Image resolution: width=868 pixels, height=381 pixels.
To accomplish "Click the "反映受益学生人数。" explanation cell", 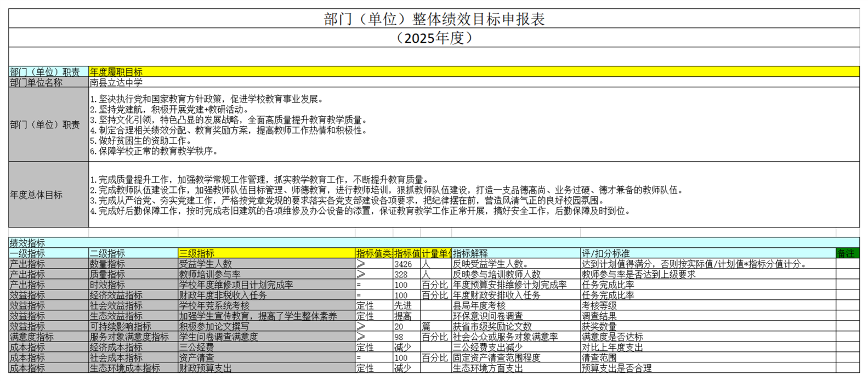I will 516,264.
